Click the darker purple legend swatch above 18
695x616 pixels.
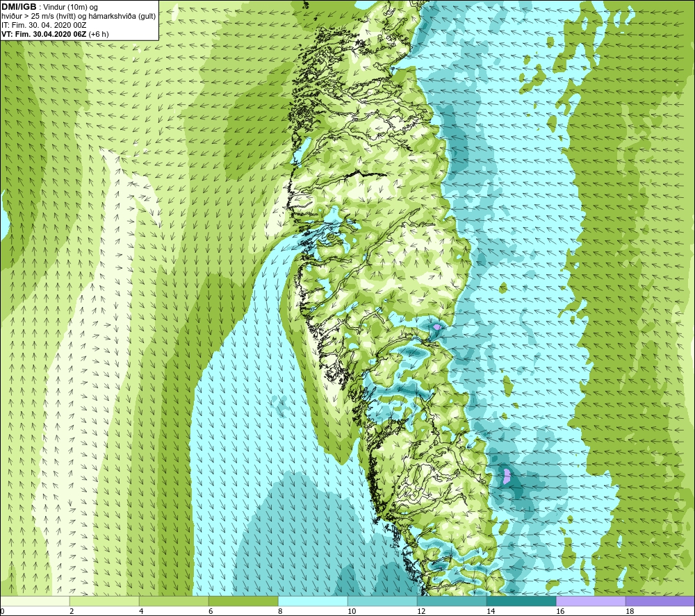pyautogui.click(x=660, y=601)
